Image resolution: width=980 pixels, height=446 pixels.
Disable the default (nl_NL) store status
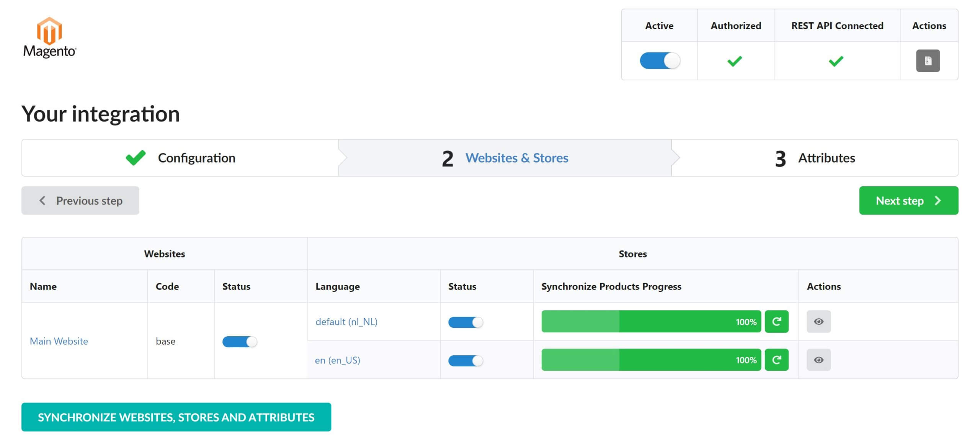[x=464, y=322]
